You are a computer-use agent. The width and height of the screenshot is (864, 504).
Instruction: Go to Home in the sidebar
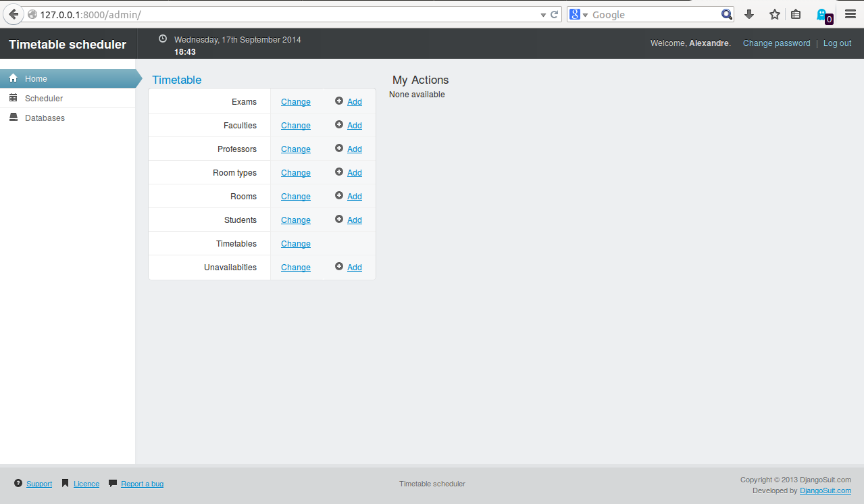coord(36,79)
